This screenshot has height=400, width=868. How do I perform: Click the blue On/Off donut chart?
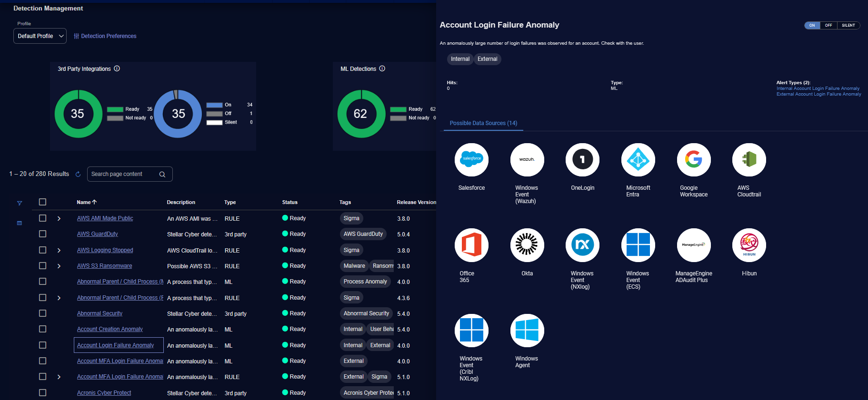pos(179,114)
